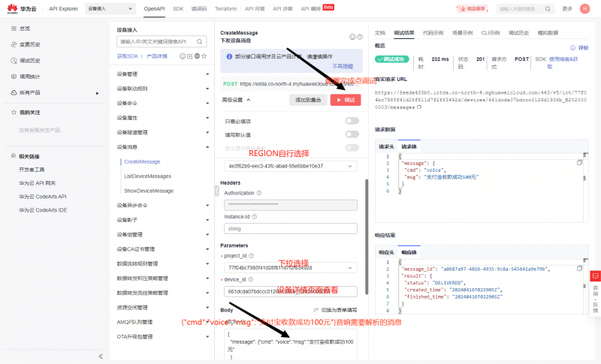The width and height of the screenshot is (601, 364).
Task: Click the collapse sidebar double-arrow icon
Action: pos(101,356)
